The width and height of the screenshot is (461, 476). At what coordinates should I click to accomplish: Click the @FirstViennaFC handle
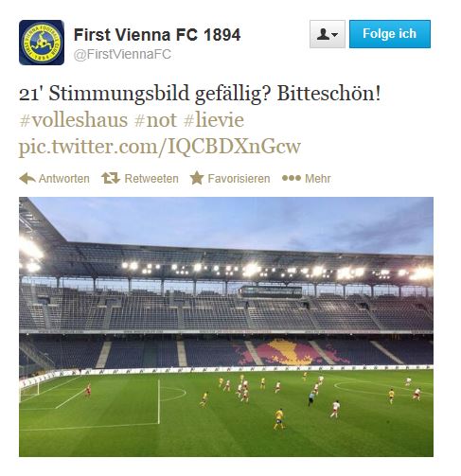tap(122, 54)
